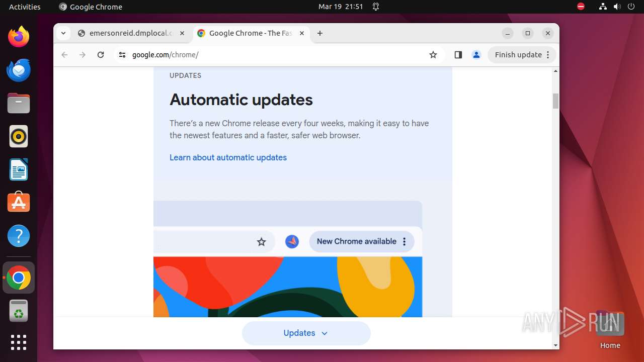This screenshot has width=644, height=362.
Task: Click the page vertical scrollbar thumb
Action: coord(555,101)
